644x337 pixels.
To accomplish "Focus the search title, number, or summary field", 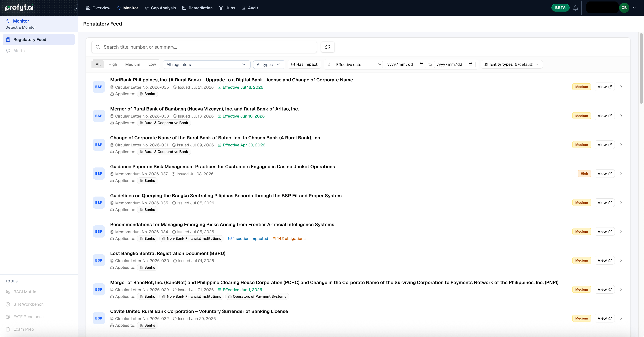I will click(x=204, y=47).
